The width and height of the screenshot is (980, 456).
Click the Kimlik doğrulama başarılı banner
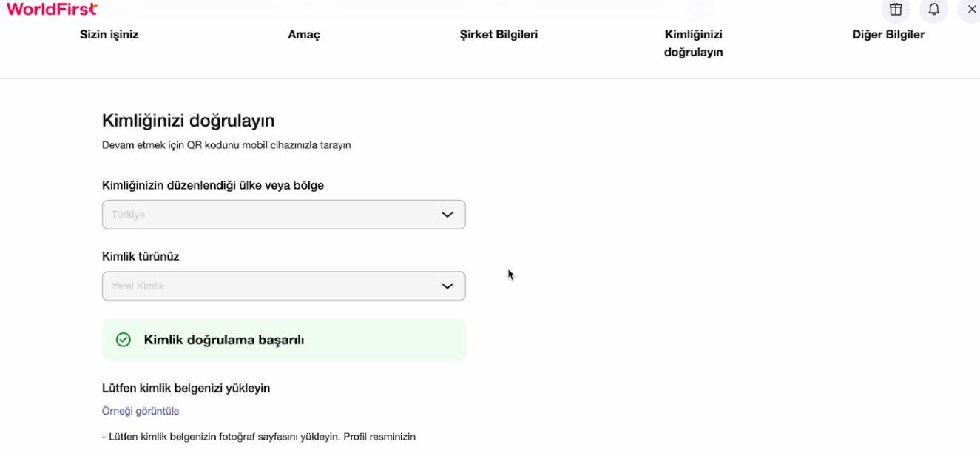pos(284,340)
